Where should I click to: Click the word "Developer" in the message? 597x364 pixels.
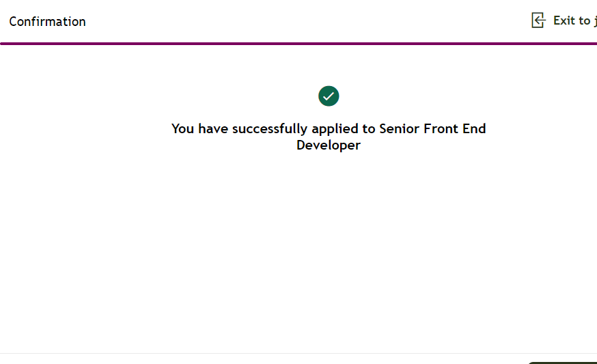click(329, 145)
